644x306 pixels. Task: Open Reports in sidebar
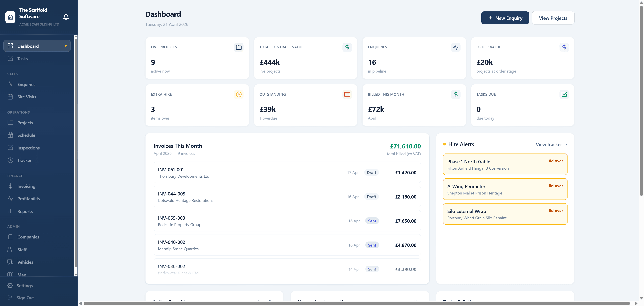click(37, 211)
